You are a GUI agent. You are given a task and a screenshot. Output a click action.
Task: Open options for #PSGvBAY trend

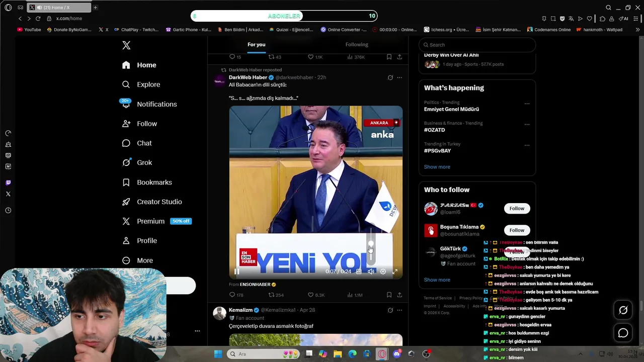coord(527,145)
